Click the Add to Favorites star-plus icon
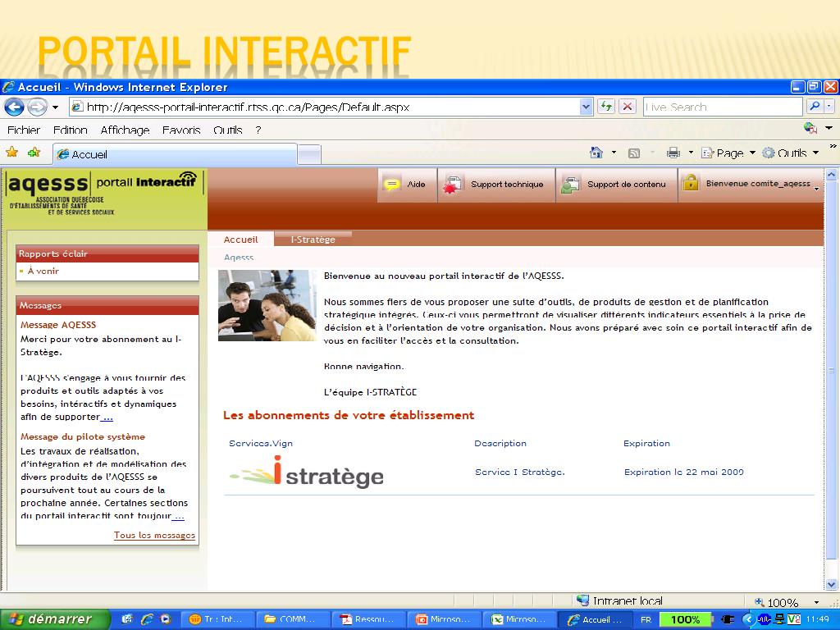Screen dimensions: 840x630 (34, 153)
